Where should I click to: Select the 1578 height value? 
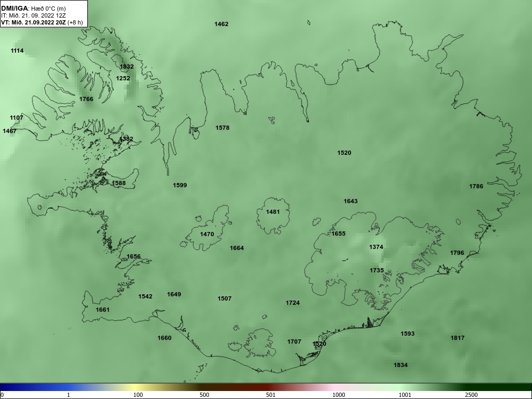222,128
